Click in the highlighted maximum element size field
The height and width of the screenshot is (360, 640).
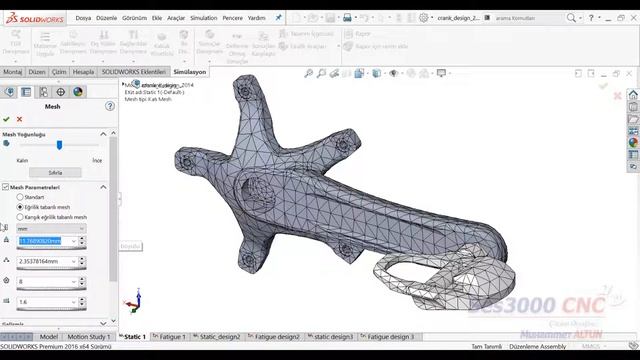[x=44, y=241]
